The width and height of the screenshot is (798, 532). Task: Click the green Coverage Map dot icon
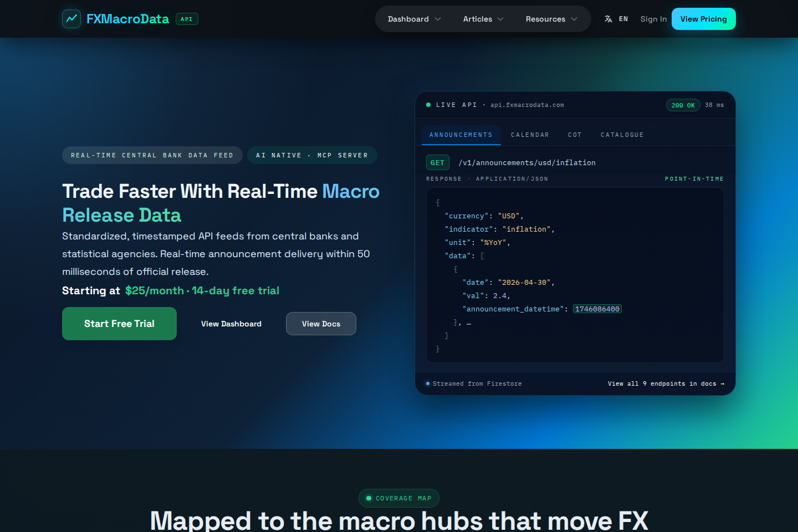tap(369, 498)
